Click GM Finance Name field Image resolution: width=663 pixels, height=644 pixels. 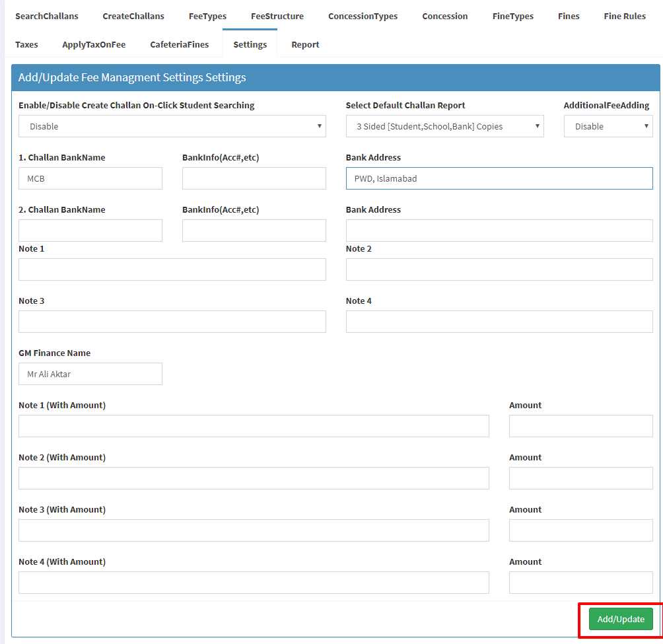tap(90, 374)
